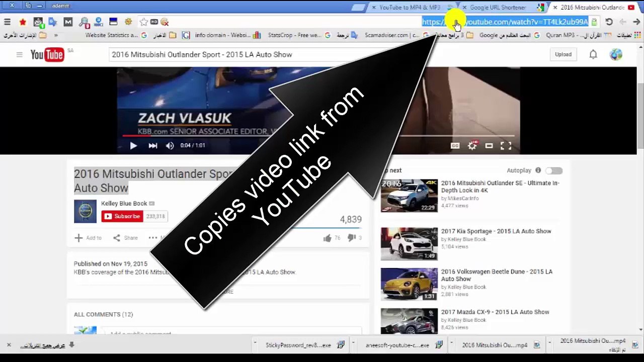Switch player to theater mode
Image resolution: width=644 pixels, height=362 pixels.
489,145
